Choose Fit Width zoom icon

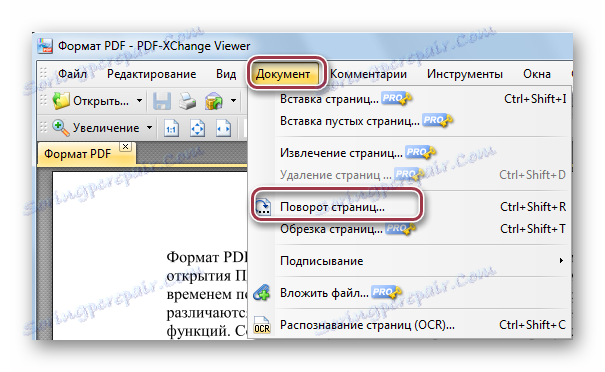click(x=224, y=129)
